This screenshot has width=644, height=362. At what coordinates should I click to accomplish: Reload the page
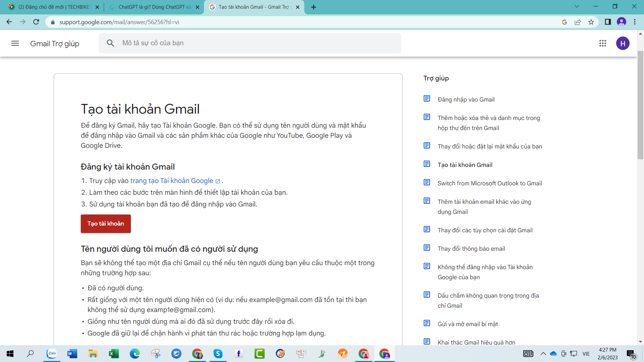pos(36,22)
